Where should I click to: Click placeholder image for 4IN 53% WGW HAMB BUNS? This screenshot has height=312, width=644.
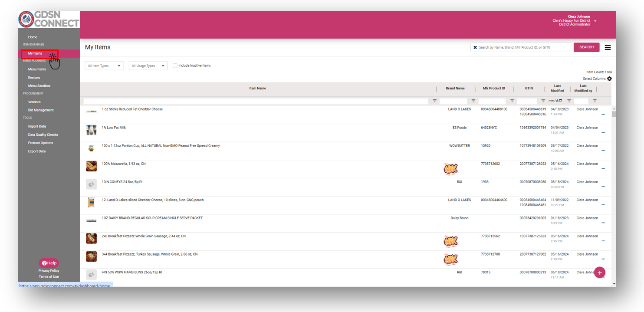[x=91, y=275]
